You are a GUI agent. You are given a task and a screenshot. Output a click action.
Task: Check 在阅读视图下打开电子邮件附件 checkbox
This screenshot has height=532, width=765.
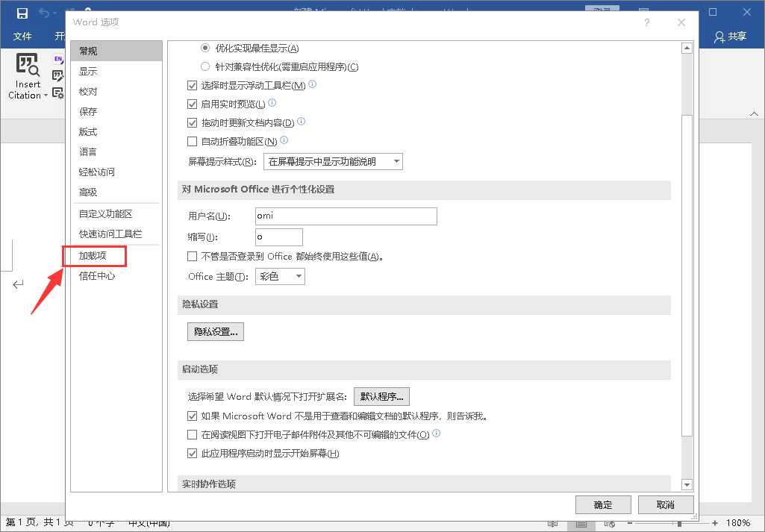point(193,434)
